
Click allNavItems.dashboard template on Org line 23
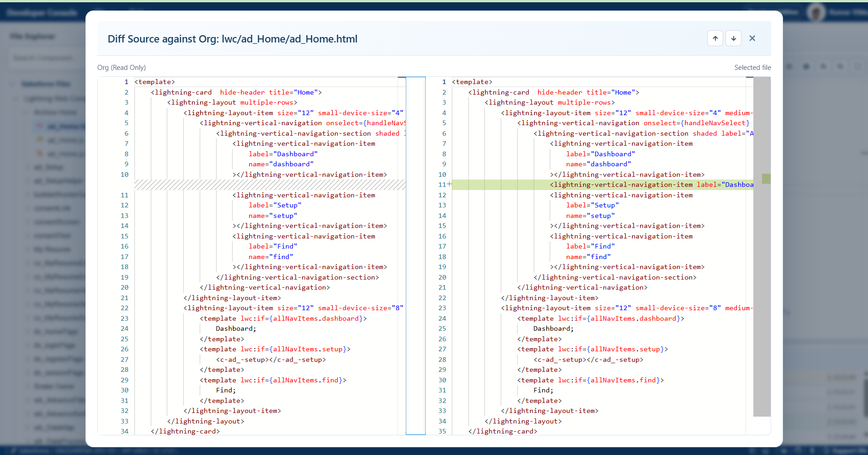(283, 318)
